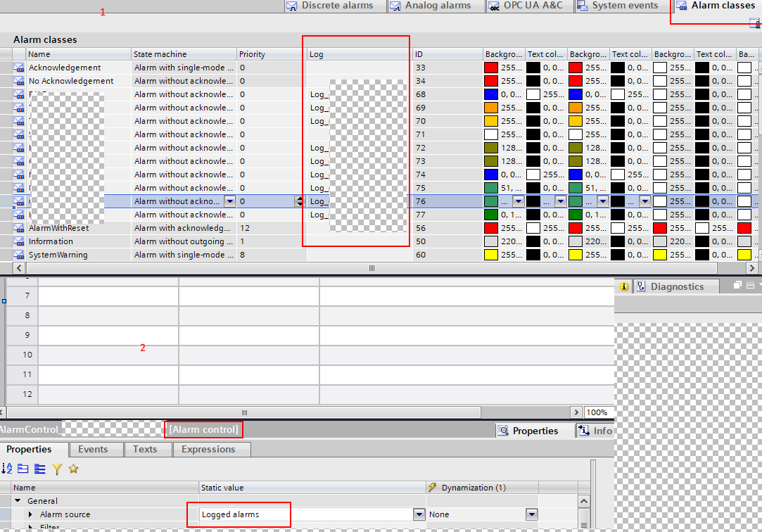Select the Info tab in inspector
This screenshot has width=762, height=532.
point(595,431)
